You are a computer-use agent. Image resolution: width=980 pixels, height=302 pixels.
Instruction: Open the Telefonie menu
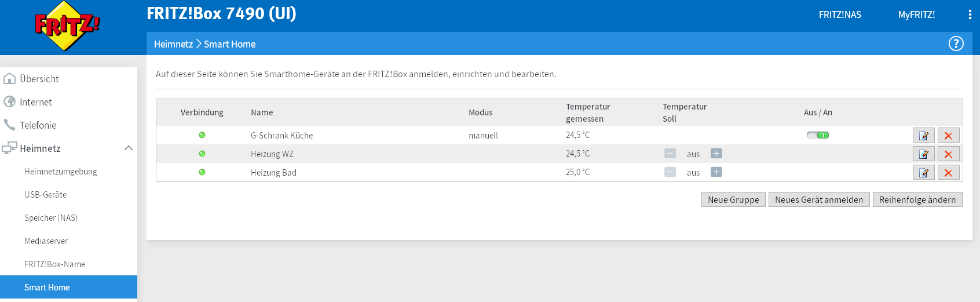(x=38, y=125)
